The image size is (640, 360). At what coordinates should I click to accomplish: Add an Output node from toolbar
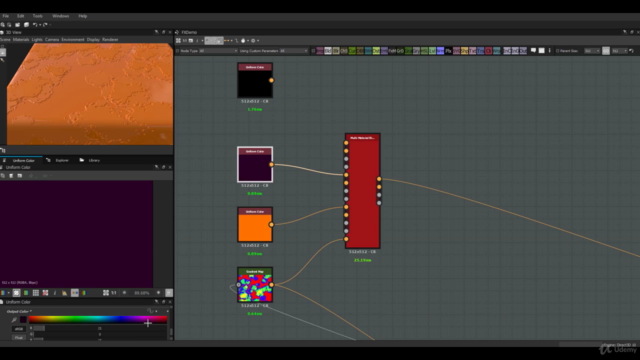(x=523, y=51)
